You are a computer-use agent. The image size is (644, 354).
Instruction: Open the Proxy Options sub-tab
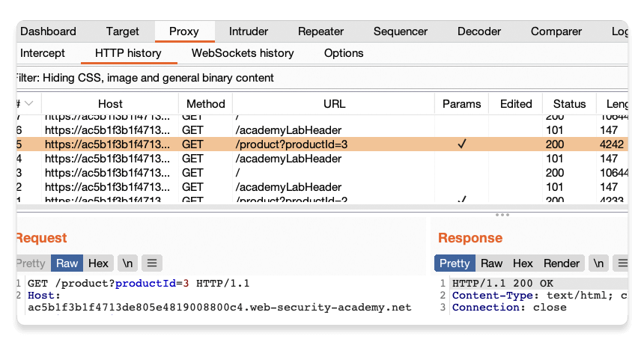coord(344,53)
